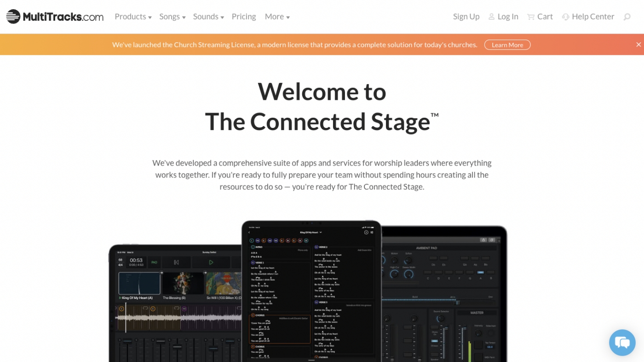644x362 pixels.
Task: Click the MultiTracks.com logo
Action: tap(55, 17)
